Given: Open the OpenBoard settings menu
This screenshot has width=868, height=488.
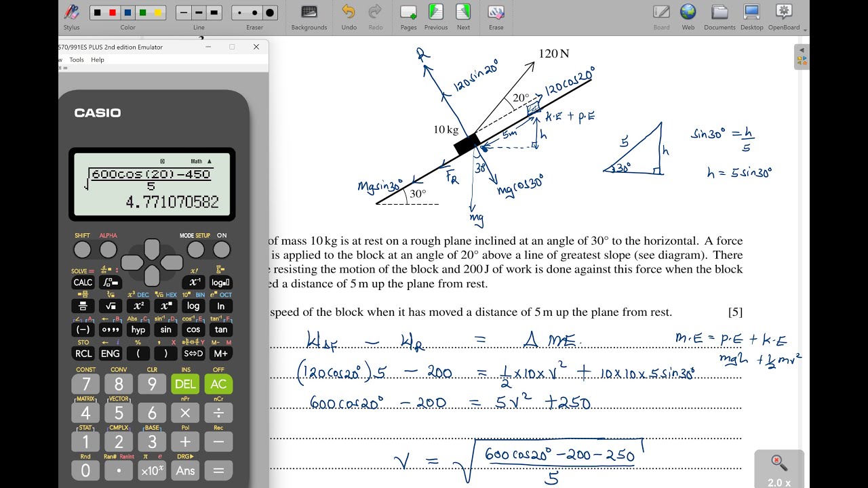Looking at the screenshot, I should (x=785, y=17).
